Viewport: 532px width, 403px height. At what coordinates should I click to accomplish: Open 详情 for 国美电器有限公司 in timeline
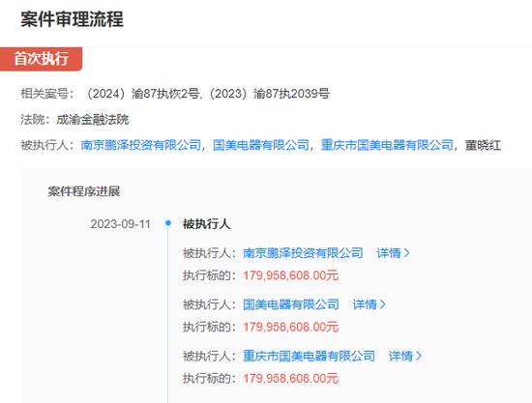point(369,304)
